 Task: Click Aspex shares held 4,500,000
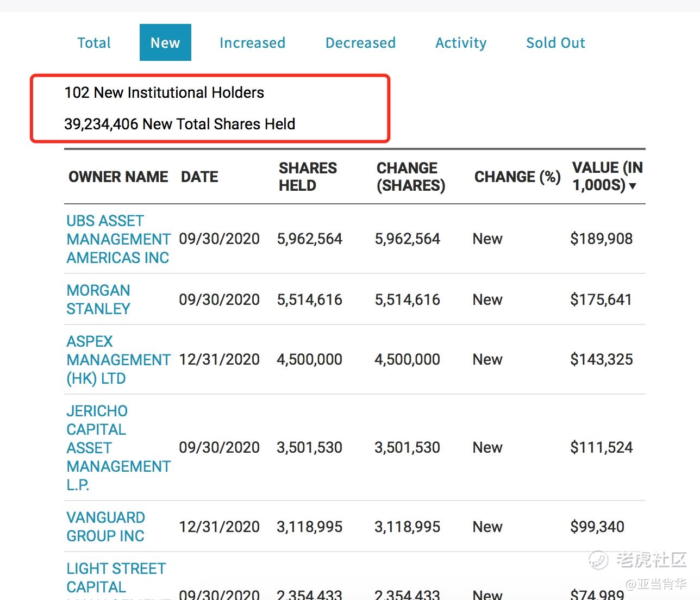(310, 359)
